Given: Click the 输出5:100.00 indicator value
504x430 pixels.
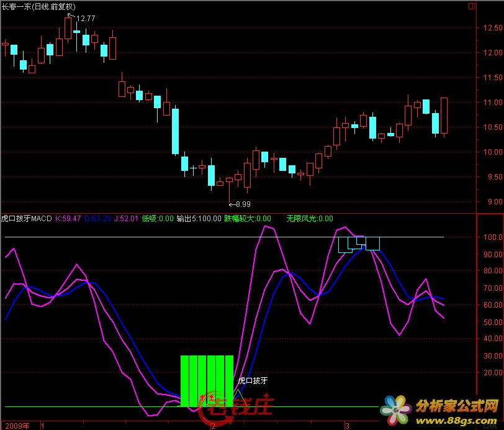Looking at the screenshot, I should [199, 219].
